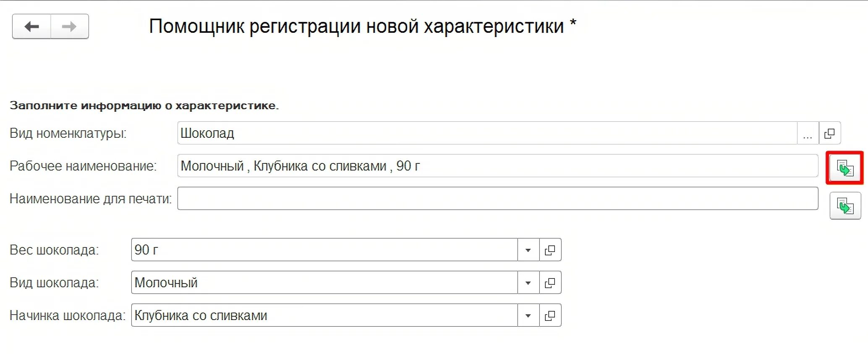
Task: Click the Вес шоколада field showing 90 г
Action: coord(324,250)
